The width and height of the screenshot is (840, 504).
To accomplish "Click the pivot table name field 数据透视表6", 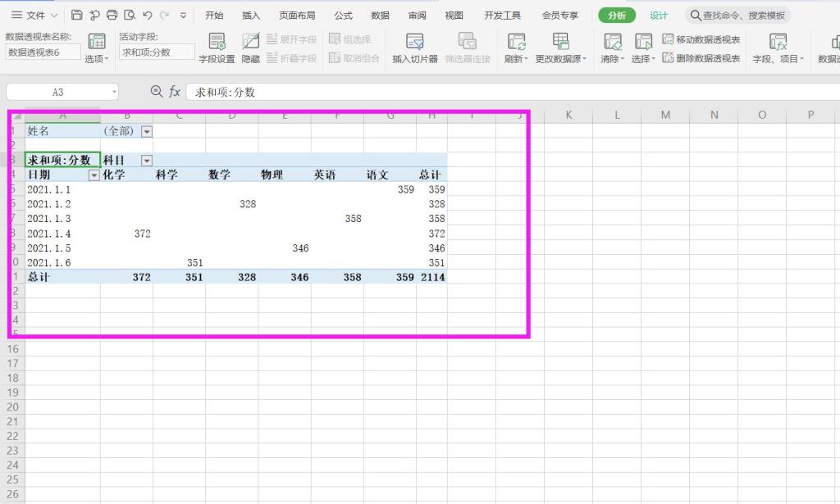I will 43,52.
